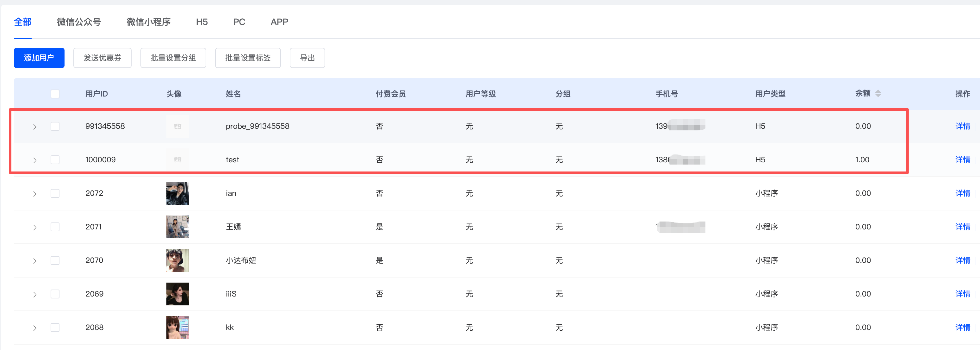The width and height of the screenshot is (980, 350).
Task: Toggle the select-all checkbox in table header
Action: [55, 94]
